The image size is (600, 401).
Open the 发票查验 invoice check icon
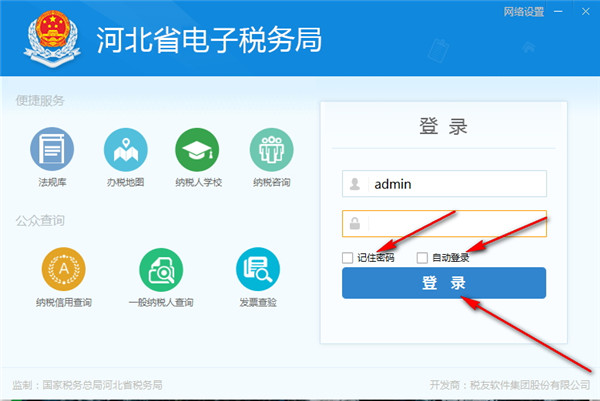click(x=258, y=269)
